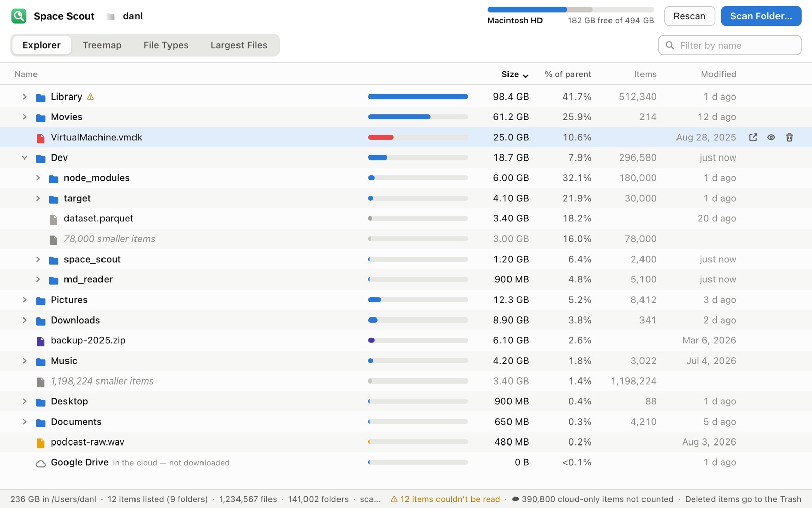Click the Google Drive cloud icon

[41, 463]
